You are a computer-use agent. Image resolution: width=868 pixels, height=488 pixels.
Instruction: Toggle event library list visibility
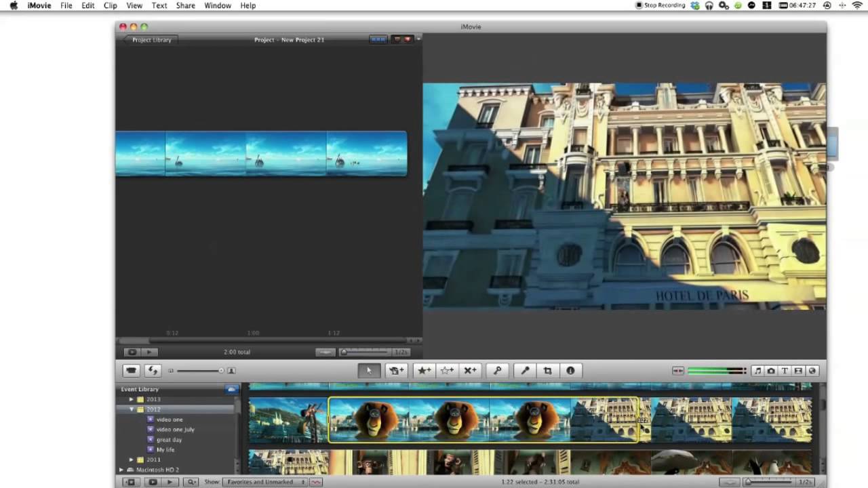coord(131,482)
